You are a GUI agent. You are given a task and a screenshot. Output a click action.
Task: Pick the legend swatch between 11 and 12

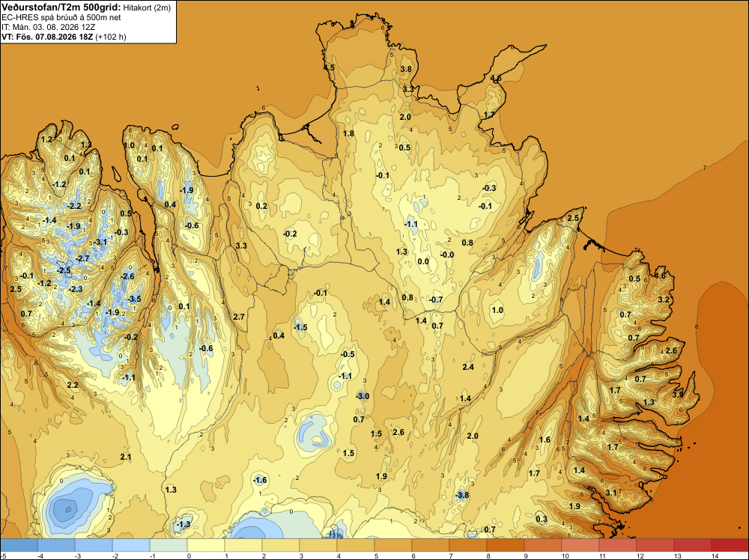[x=618, y=545]
